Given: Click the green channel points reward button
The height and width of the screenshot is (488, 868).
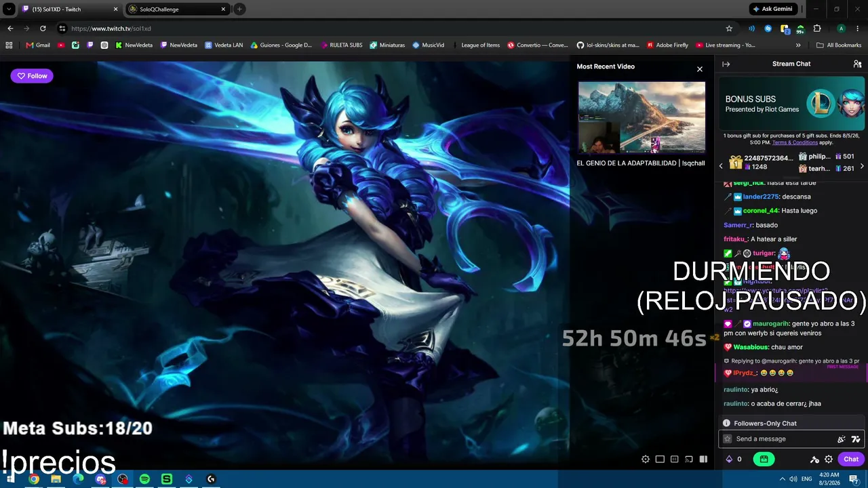Looking at the screenshot, I should (x=764, y=459).
